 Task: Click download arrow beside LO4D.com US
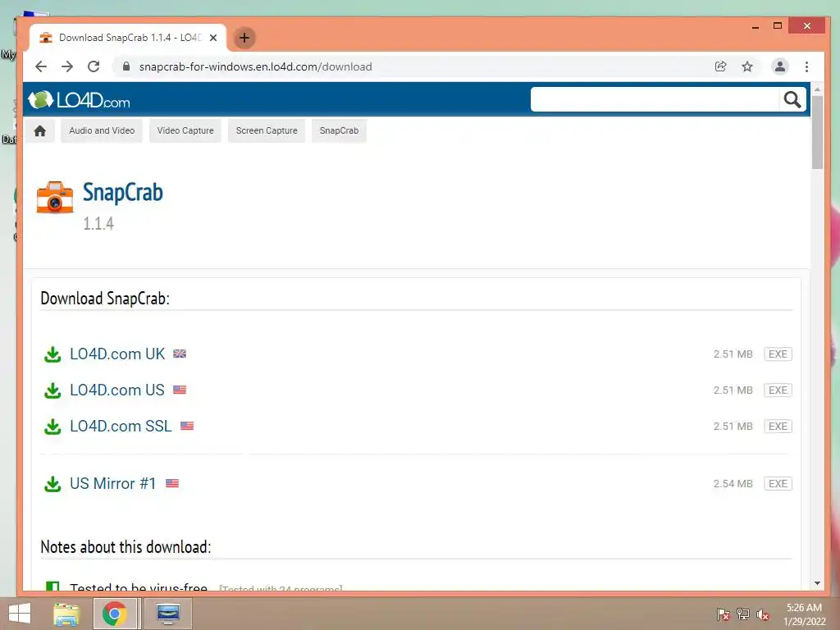[52, 390]
